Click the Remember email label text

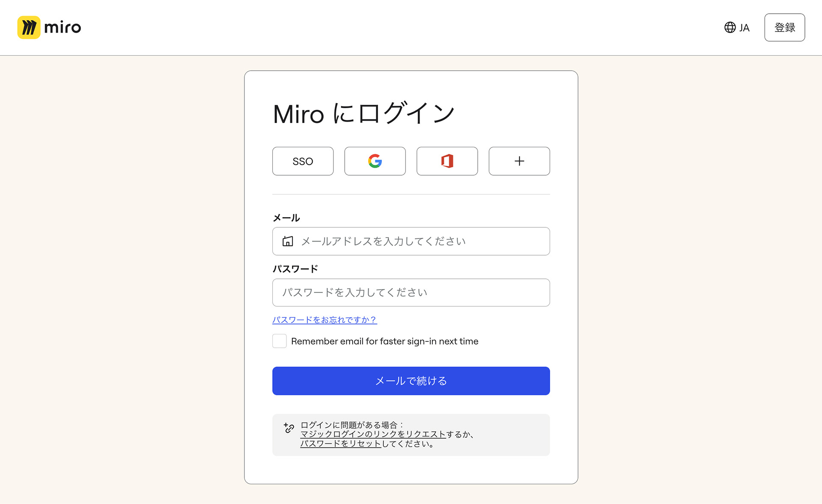(x=384, y=341)
